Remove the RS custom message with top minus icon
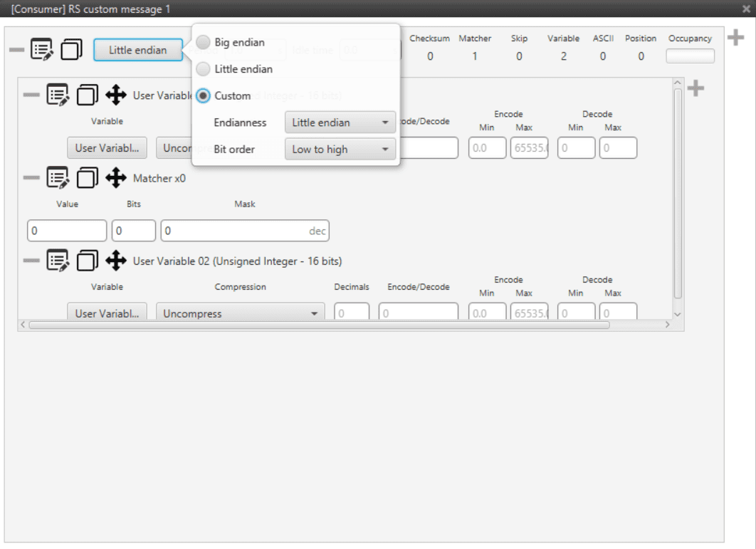This screenshot has height=549, width=756. [x=16, y=50]
